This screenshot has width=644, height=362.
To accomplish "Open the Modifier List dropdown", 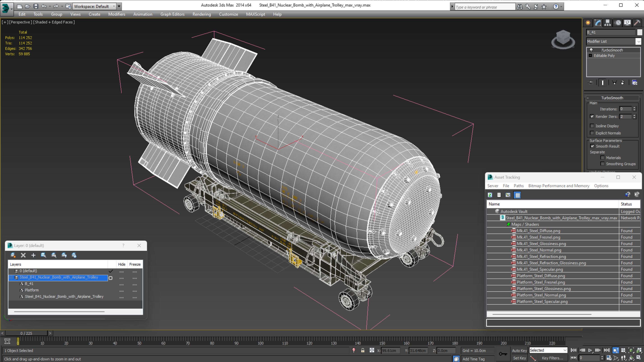I will 639,42.
